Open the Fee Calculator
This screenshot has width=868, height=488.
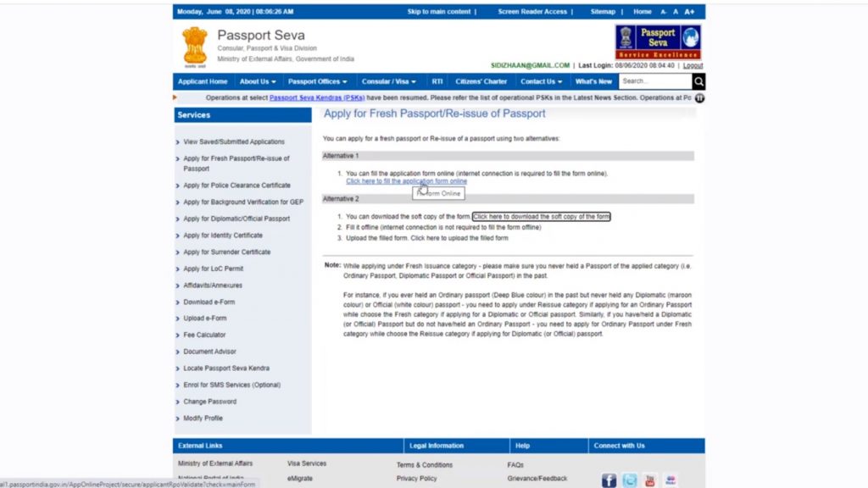[x=204, y=335]
